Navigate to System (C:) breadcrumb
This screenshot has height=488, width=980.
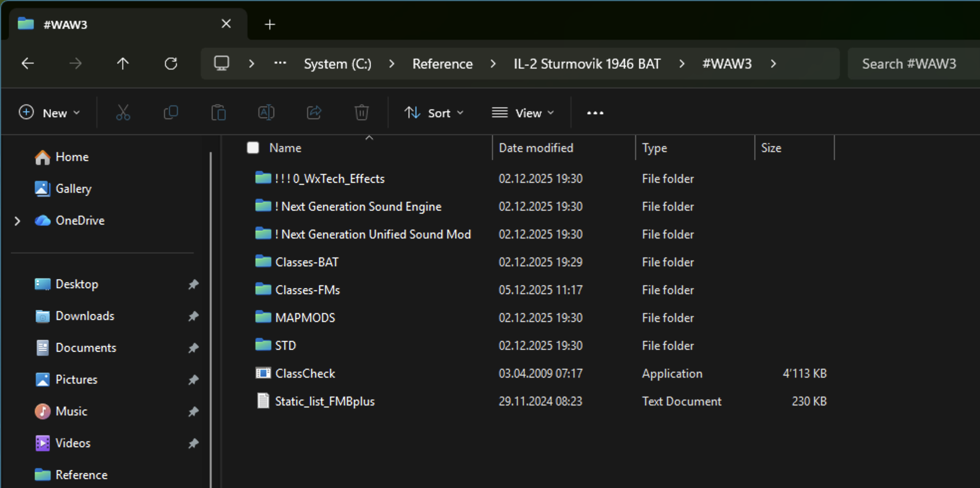pos(338,64)
